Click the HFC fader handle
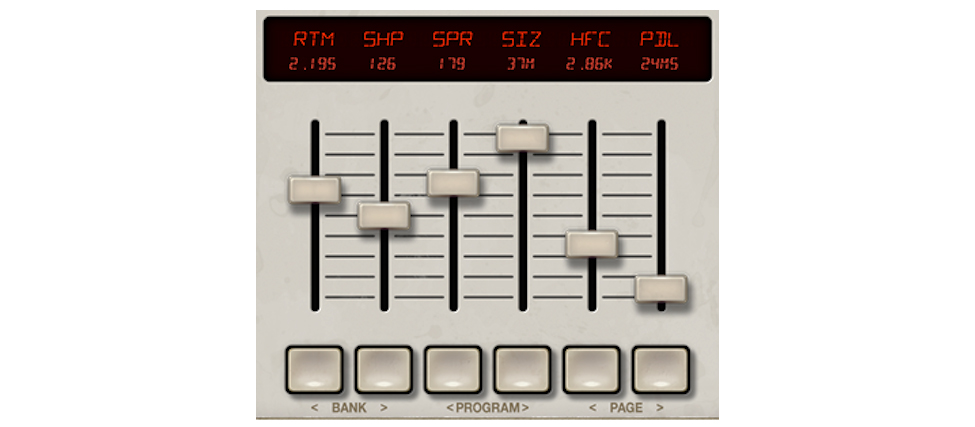Image resolution: width=975 pixels, height=427 pixels. tap(591, 244)
